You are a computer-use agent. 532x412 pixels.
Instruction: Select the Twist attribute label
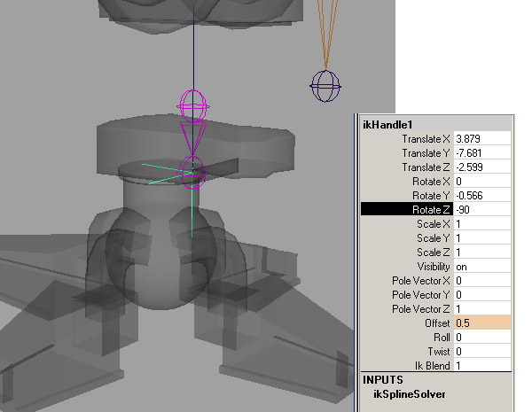point(439,352)
